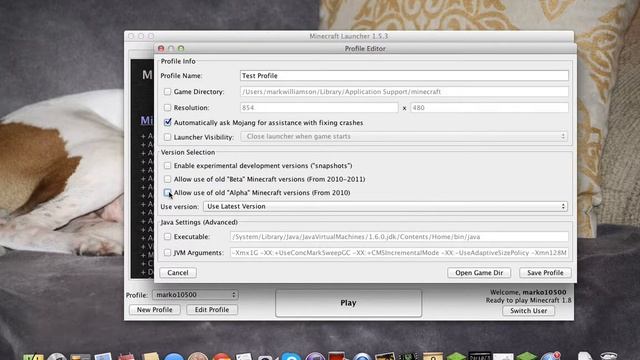
Task: Click the Version Selection group label
Action: click(188, 152)
